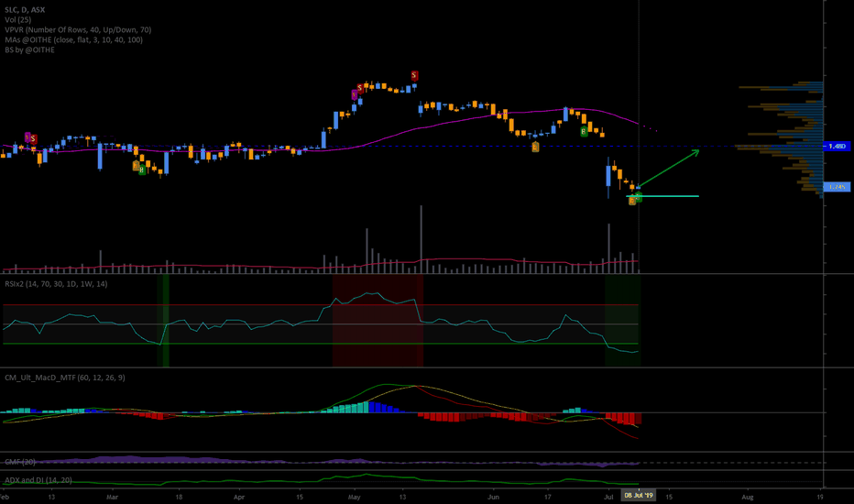Select the green upward arrow drawing
Screen dimensions: 854x504
(x=669, y=169)
